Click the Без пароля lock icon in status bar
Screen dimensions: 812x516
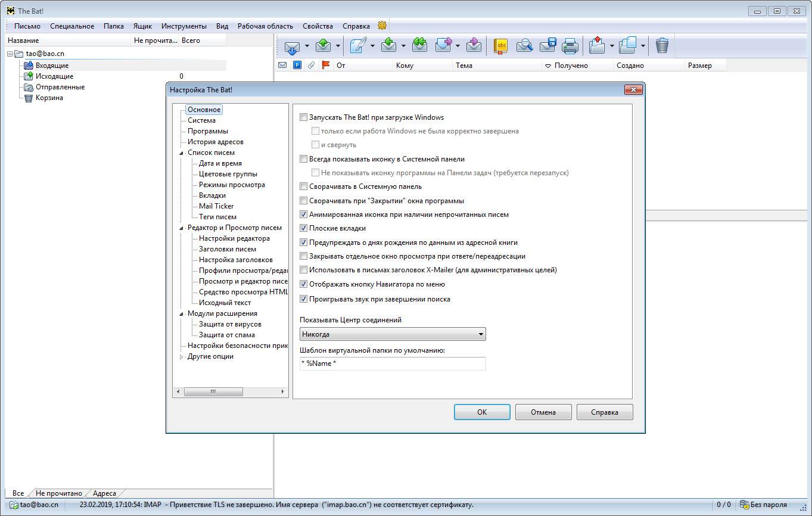click(x=744, y=505)
